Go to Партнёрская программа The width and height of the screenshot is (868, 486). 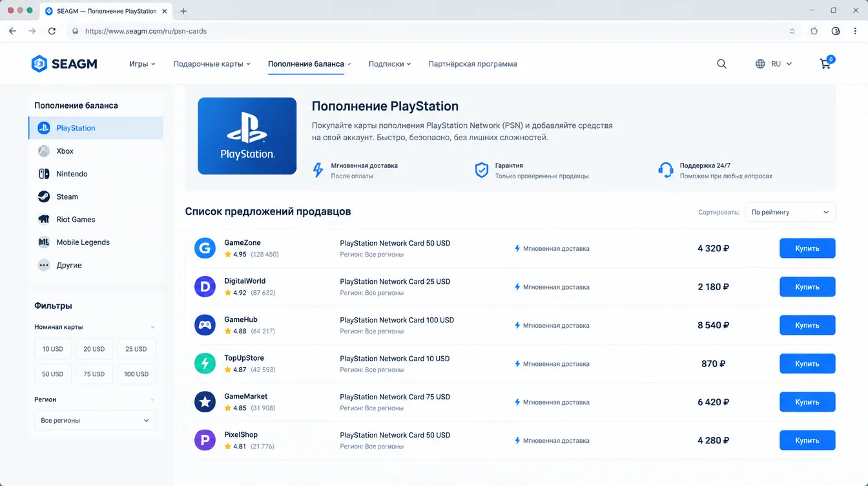point(473,64)
